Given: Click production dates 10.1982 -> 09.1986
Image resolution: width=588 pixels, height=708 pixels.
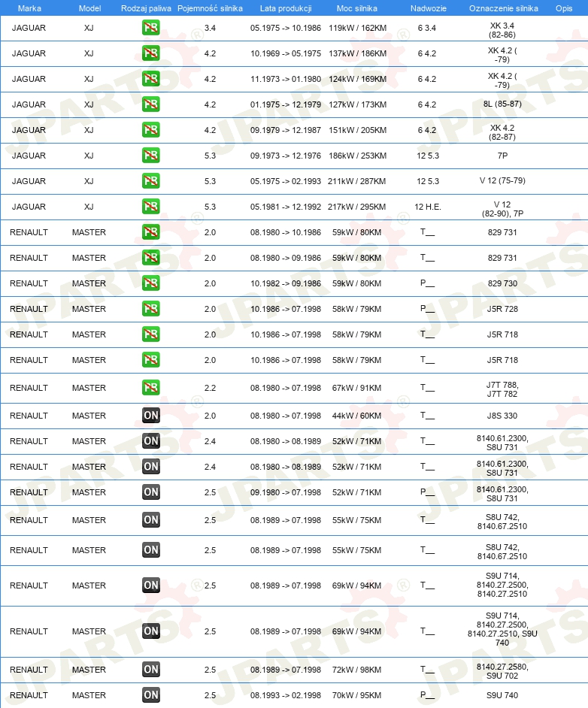Looking at the screenshot, I should tap(286, 283).
